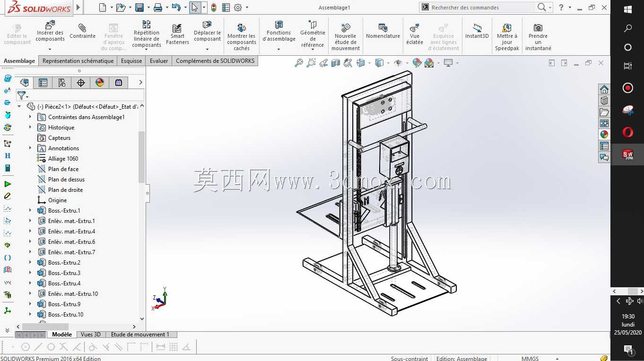
Task: Expand Boss.-Extru.1 feature
Action: [30, 210]
